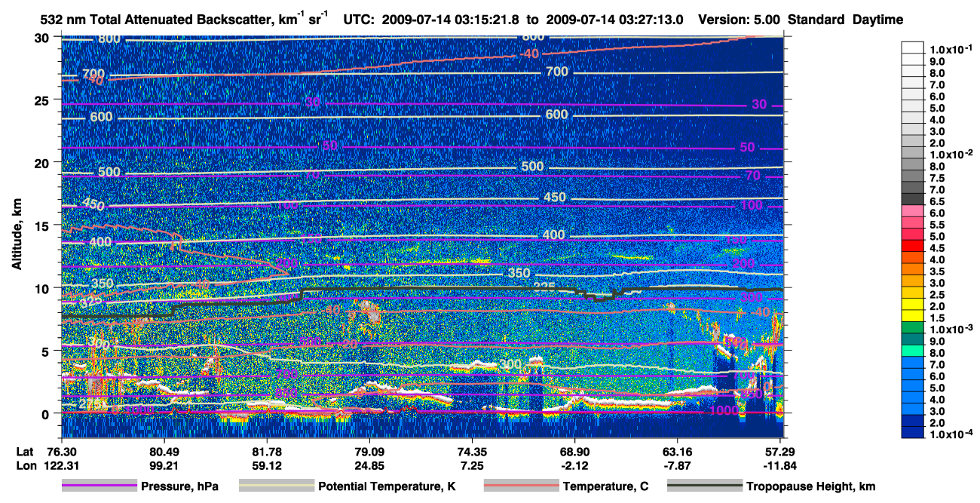Click the 'Lat' row label
This screenshot has height=503, width=980.
tap(23, 452)
